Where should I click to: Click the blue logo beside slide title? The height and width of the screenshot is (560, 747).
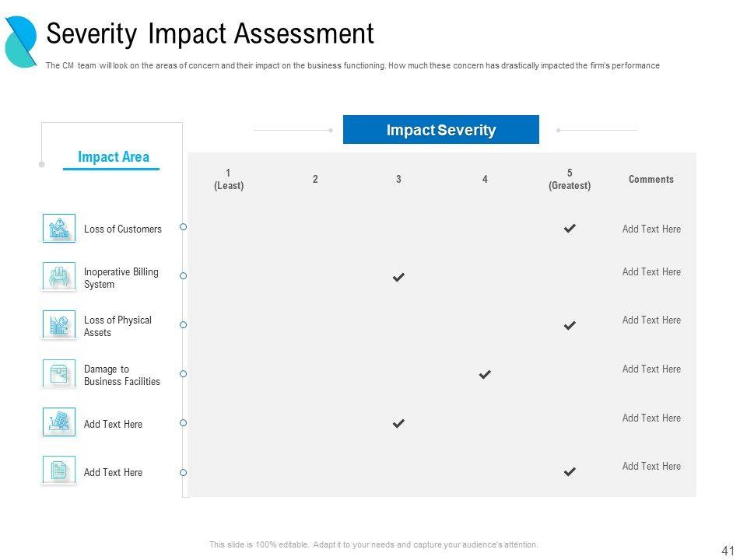tap(21, 40)
